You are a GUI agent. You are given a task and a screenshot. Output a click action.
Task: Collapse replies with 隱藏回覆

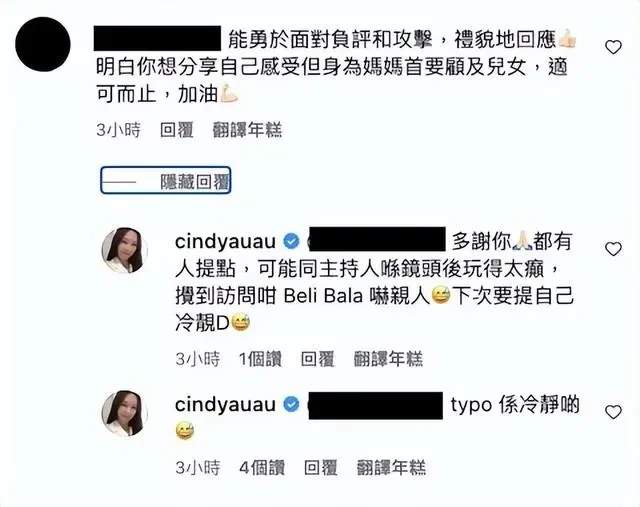pos(166,180)
